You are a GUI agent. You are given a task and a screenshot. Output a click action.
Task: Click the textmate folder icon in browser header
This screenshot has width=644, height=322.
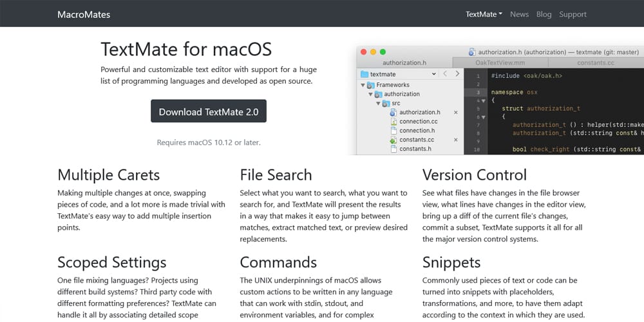point(365,74)
